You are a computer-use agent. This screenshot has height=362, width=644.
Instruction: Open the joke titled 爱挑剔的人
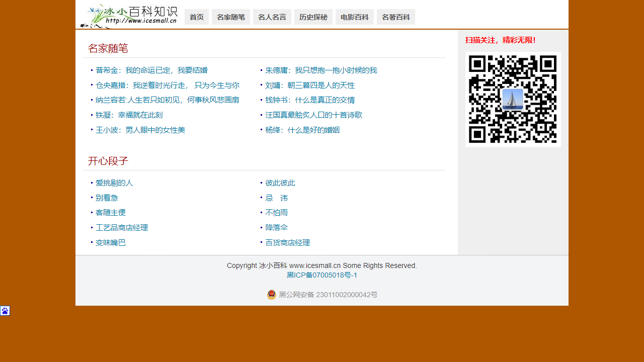tap(114, 183)
